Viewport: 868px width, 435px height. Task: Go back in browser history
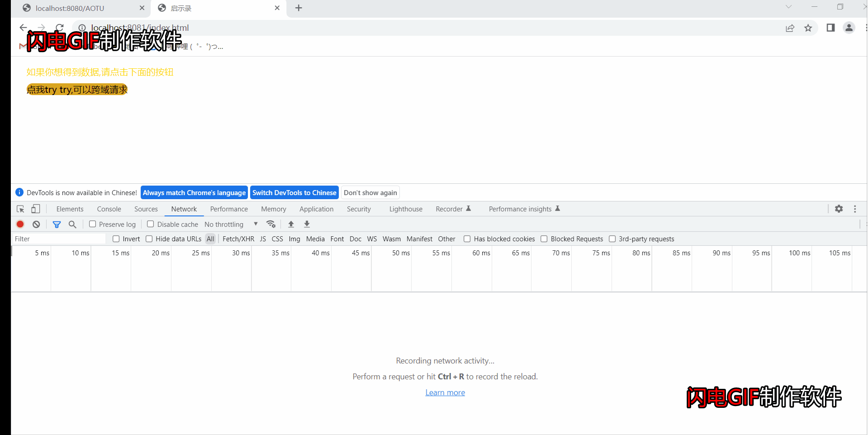pyautogui.click(x=24, y=28)
